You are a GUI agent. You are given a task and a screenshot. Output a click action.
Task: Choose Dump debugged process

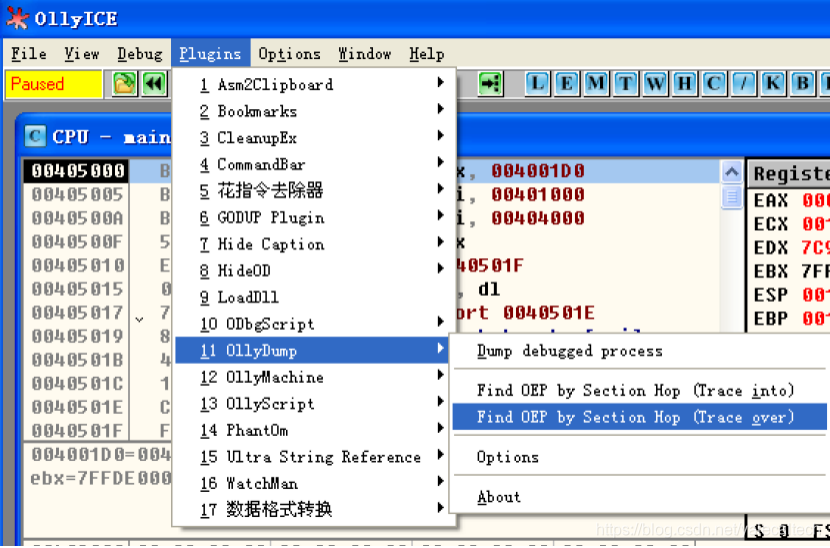(639, 351)
